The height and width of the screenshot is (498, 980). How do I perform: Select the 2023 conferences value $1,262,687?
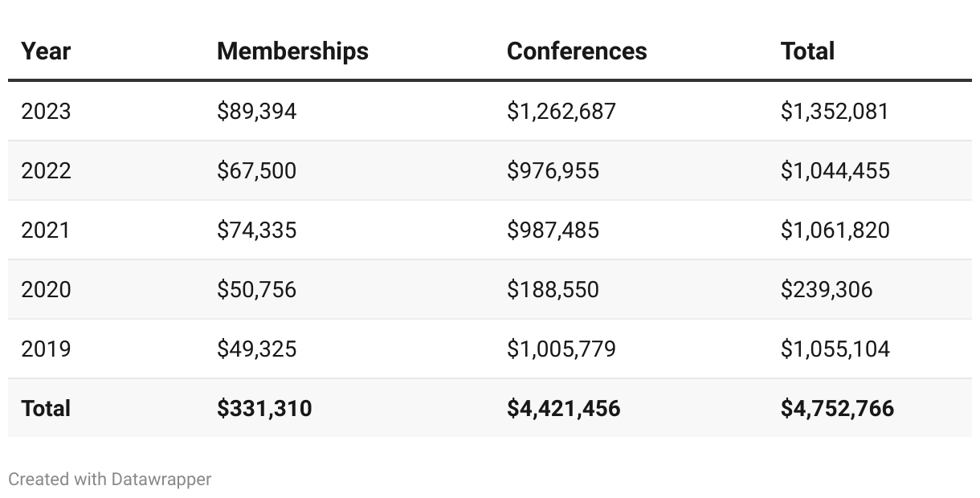pos(561,111)
